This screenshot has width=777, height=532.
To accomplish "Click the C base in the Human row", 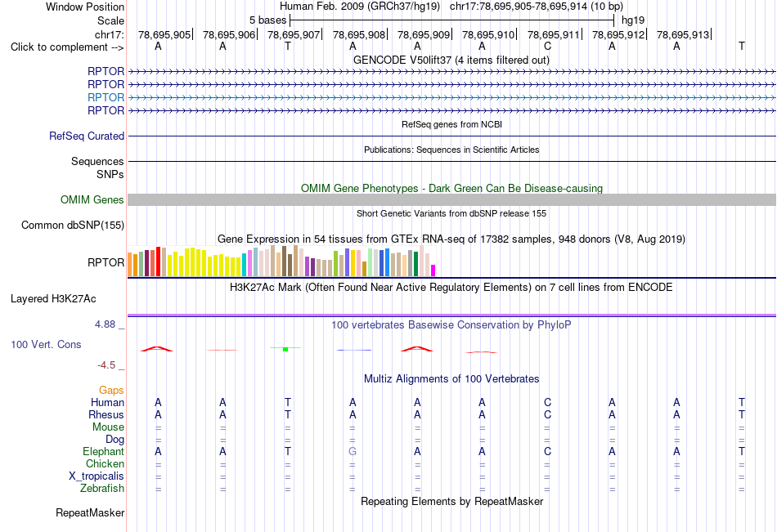I will coord(547,402).
